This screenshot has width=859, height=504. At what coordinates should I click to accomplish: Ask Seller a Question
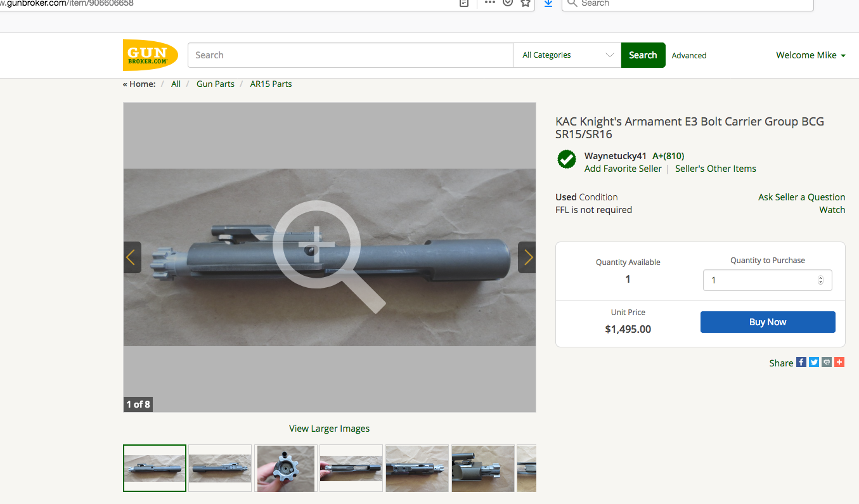802,197
